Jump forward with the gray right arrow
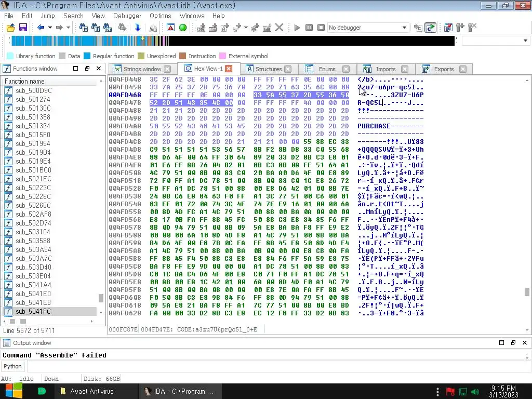The image size is (532, 399). 59,28
